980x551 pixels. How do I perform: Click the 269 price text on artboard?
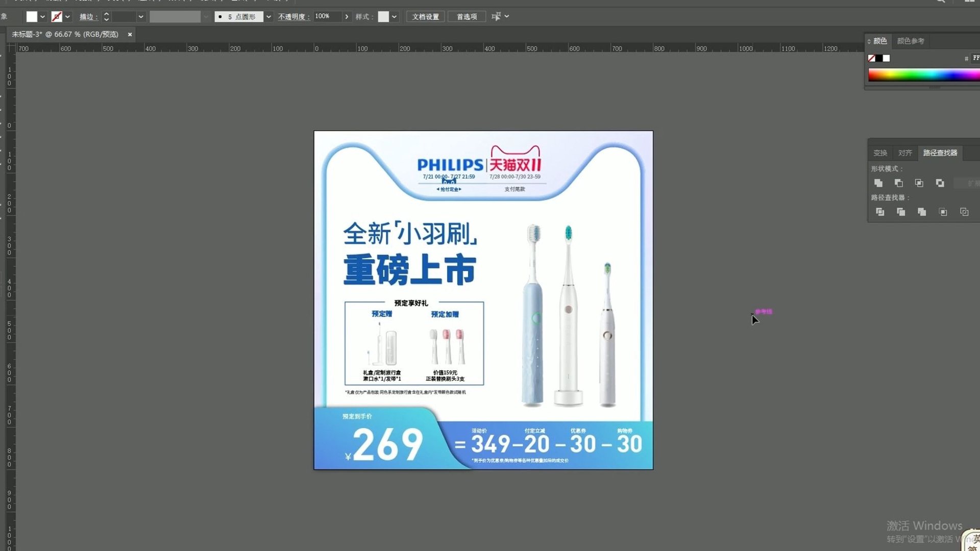click(387, 444)
